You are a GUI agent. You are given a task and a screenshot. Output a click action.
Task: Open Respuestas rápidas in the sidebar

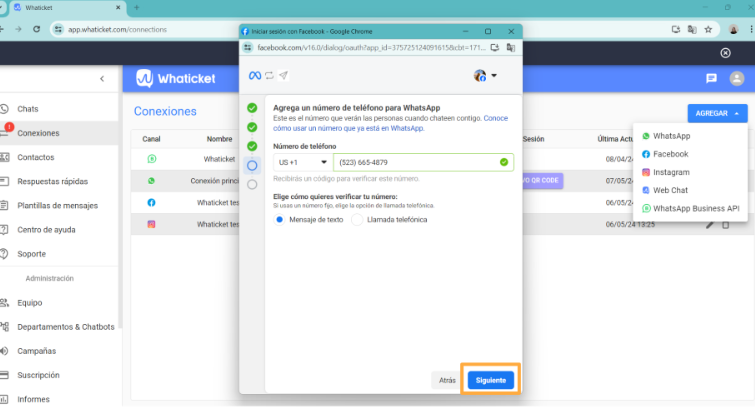52,181
